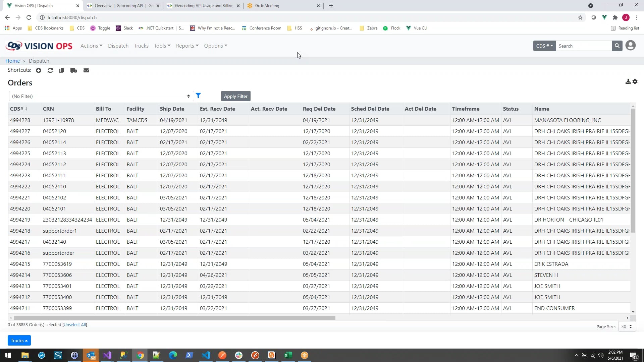The width and height of the screenshot is (644, 362).
Task: Open the Reports menu
Action: click(x=187, y=46)
